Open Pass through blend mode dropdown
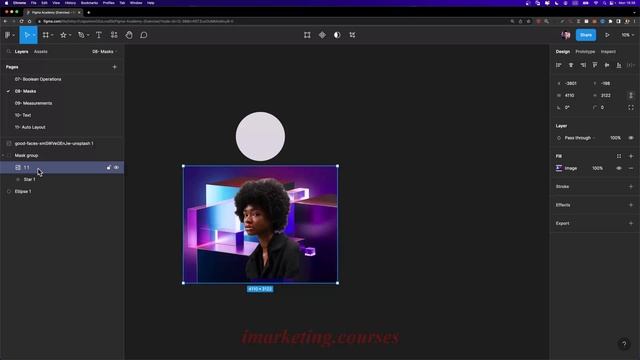This screenshot has height=360, width=640. [580, 138]
